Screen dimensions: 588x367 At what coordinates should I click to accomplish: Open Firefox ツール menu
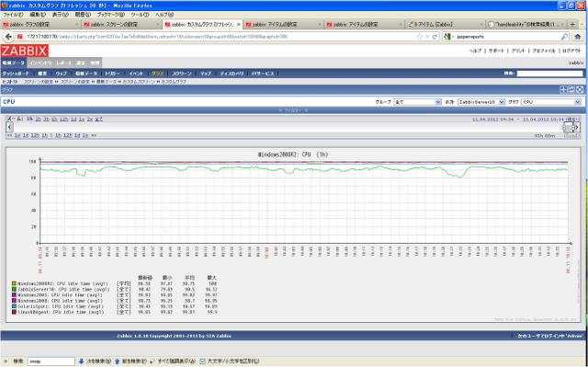pyautogui.click(x=140, y=15)
